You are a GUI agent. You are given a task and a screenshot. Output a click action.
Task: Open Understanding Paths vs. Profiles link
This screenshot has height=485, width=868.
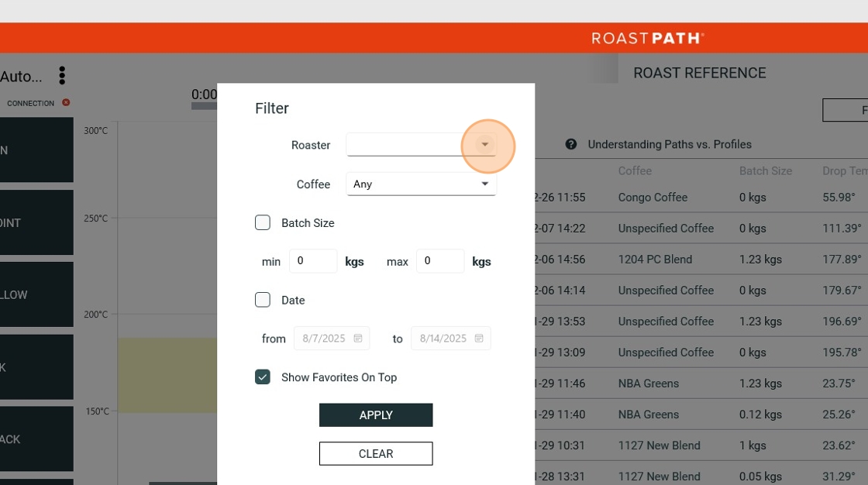670,145
